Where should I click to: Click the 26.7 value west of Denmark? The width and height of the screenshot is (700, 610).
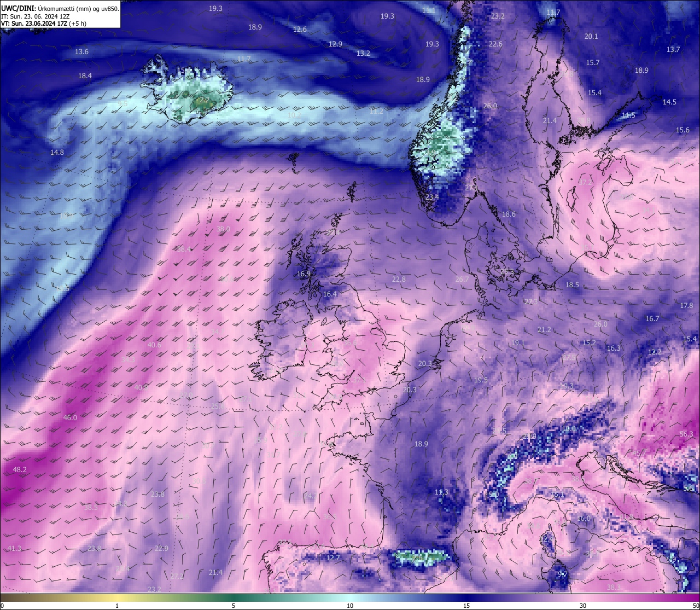point(462,279)
